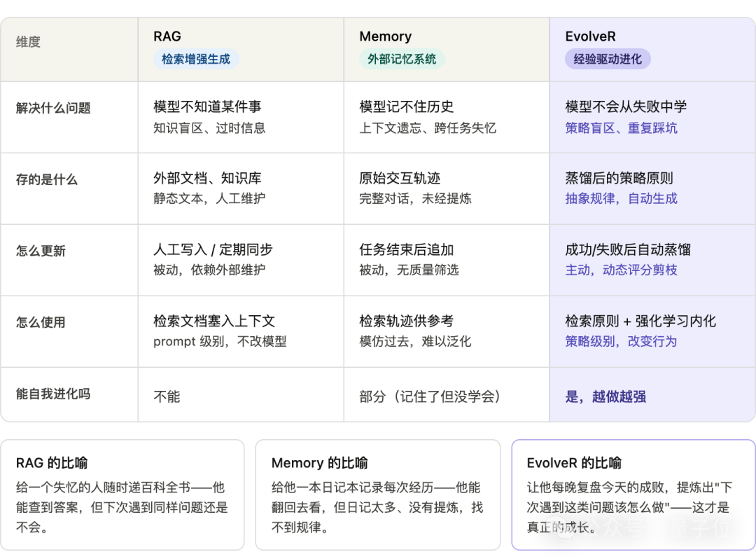Click the text 检索轨迹供参考
The width and height of the screenshot is (756, 559).
407,321
